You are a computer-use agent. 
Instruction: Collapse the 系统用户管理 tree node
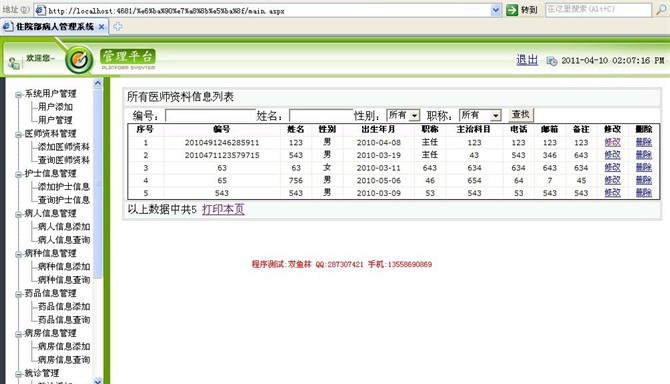click(x=18, y=94)
